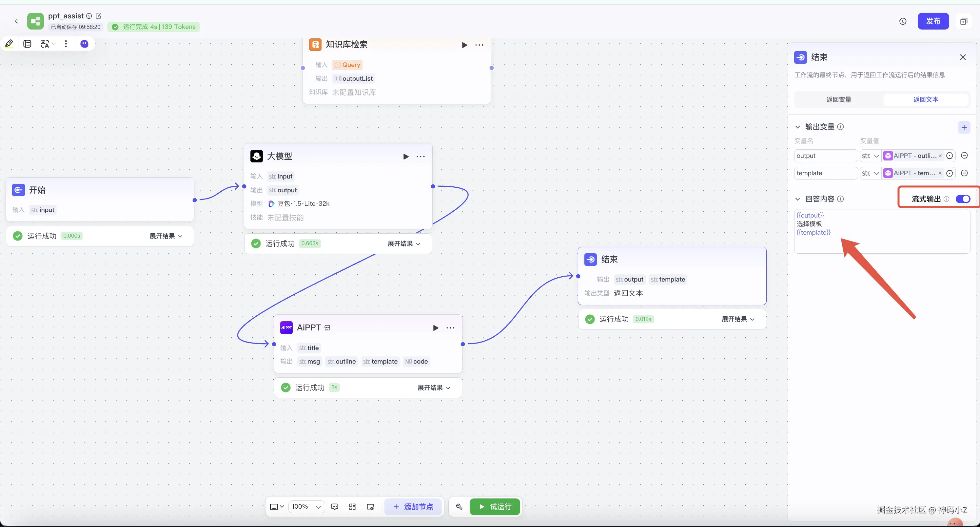This screenshot has width=980, height=527.
Task: Run the 大模型 node with play icon
Action: tap(405, 157)
